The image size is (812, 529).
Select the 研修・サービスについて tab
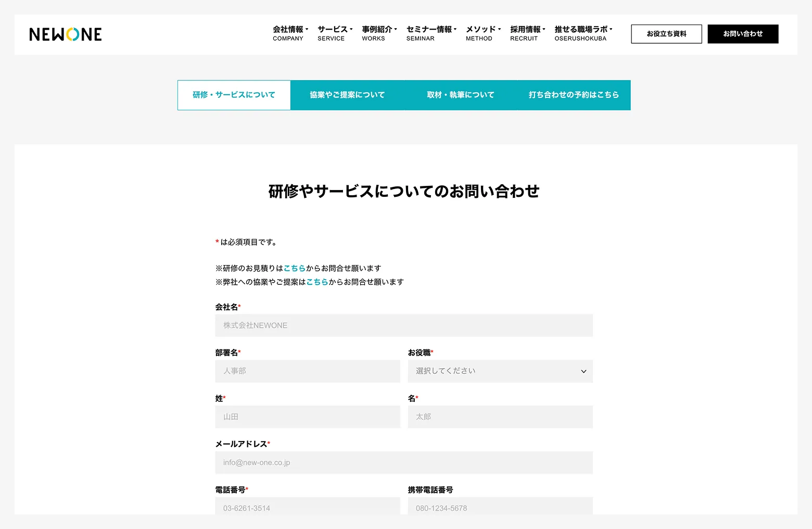pyautogui.click(x=234, y=95)
